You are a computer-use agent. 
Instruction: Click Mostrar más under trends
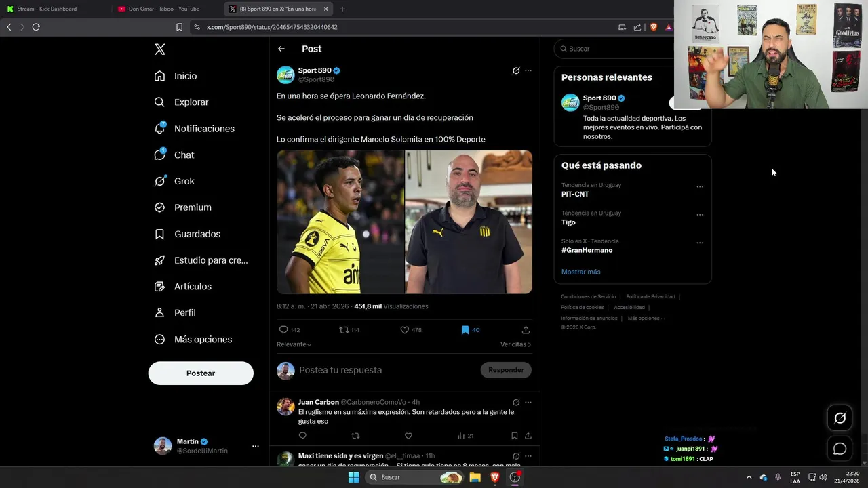(580, 272)
